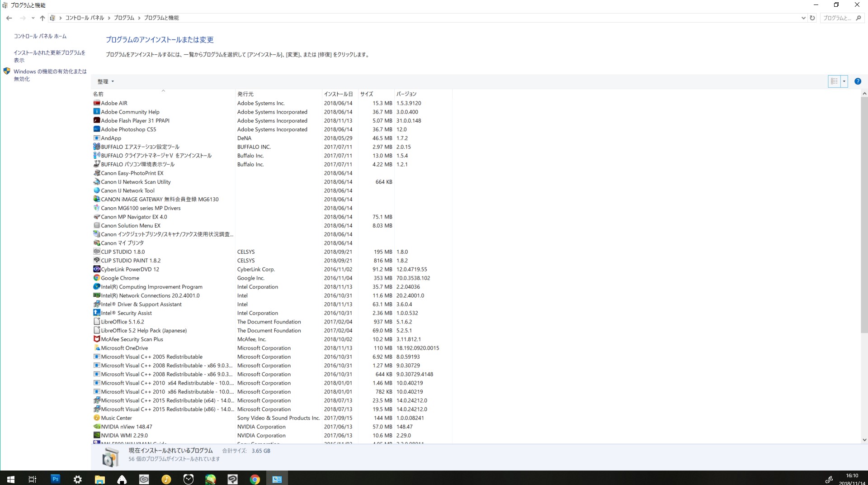
Task: Select Canon IJ Network Scan Utility
Action: tap(272, 182)
